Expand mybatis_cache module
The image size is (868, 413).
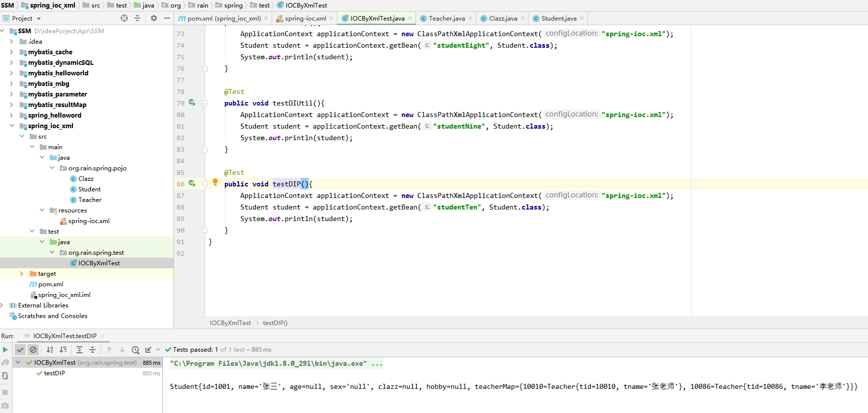click(12, 52)
